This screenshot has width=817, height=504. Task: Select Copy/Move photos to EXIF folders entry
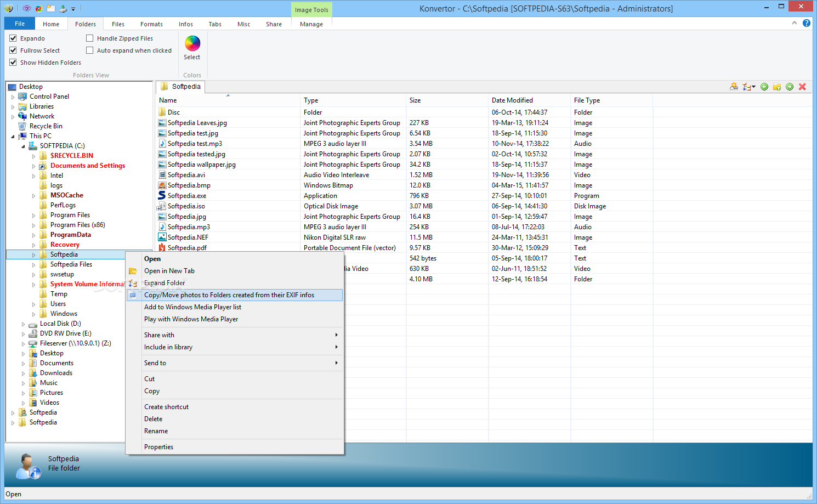click(235, 295)
